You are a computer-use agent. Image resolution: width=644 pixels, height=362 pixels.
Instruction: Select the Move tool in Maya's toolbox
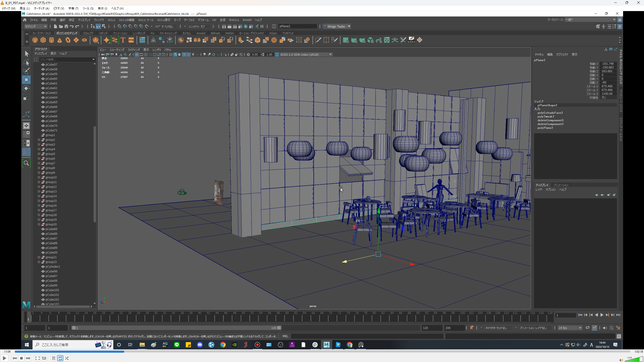pyautogui.click(x=26, y=80)
